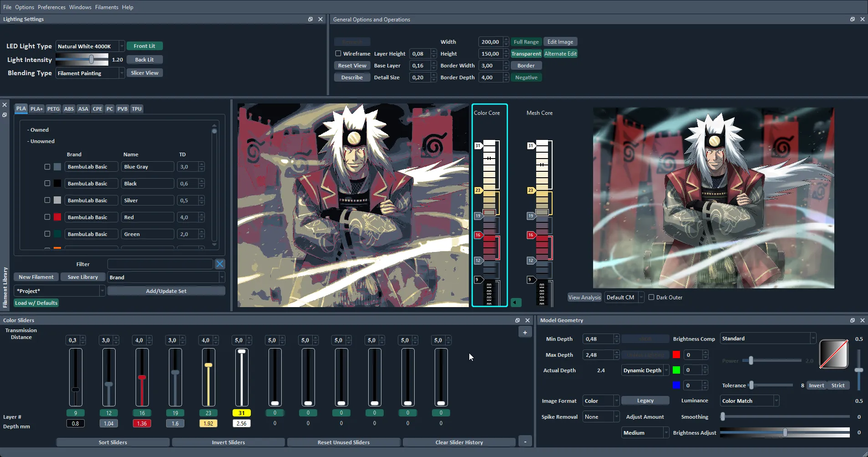Click the View Analysis button

[584, 298]
